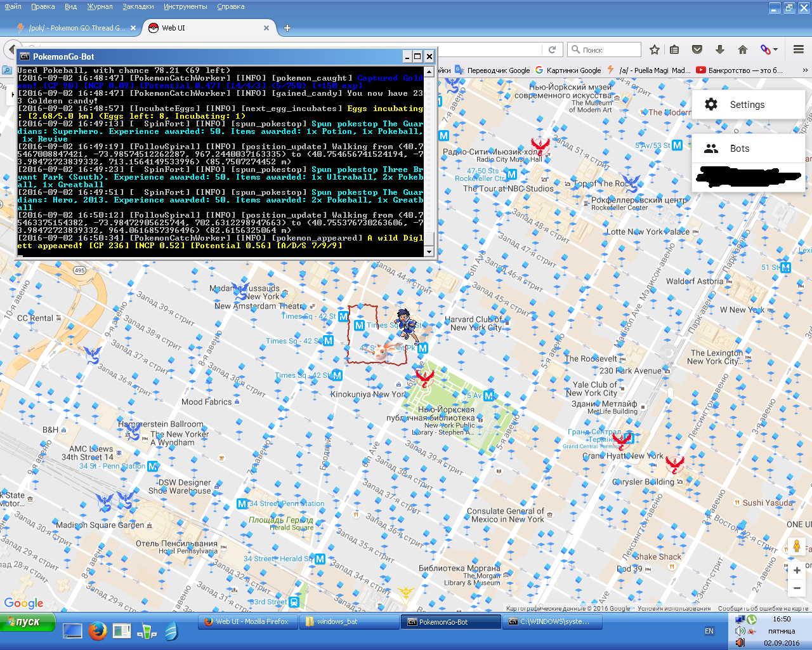Open the Журнал menu
Image resolution: width=812 pixels, height=650 pixels.
click(100, 6)
